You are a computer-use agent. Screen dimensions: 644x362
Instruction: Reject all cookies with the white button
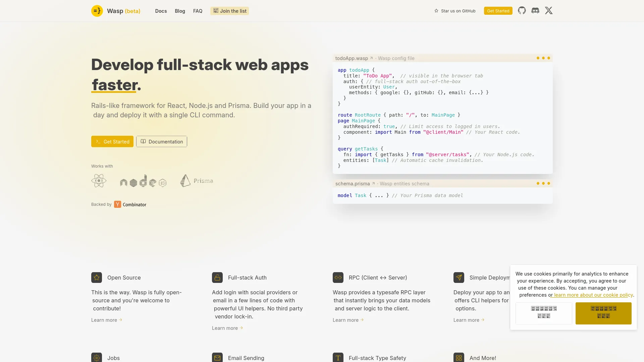[x=544, y=313]
